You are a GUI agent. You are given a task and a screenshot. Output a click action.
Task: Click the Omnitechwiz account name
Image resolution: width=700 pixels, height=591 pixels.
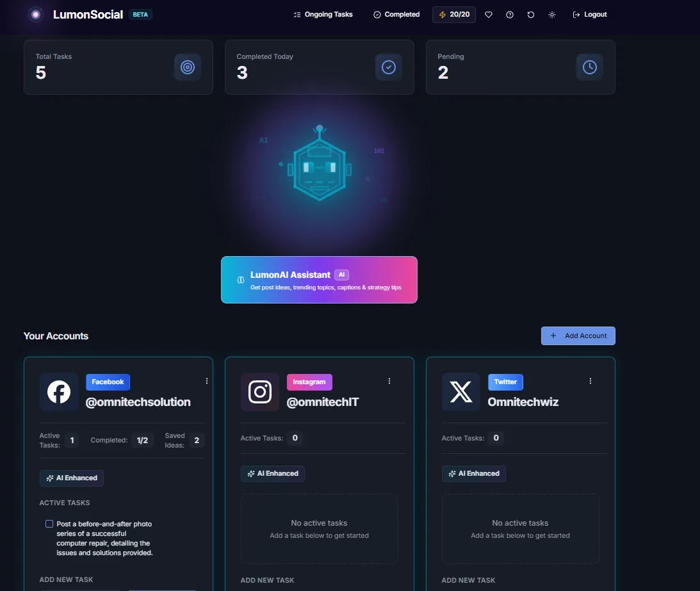(x=523, y=402)
